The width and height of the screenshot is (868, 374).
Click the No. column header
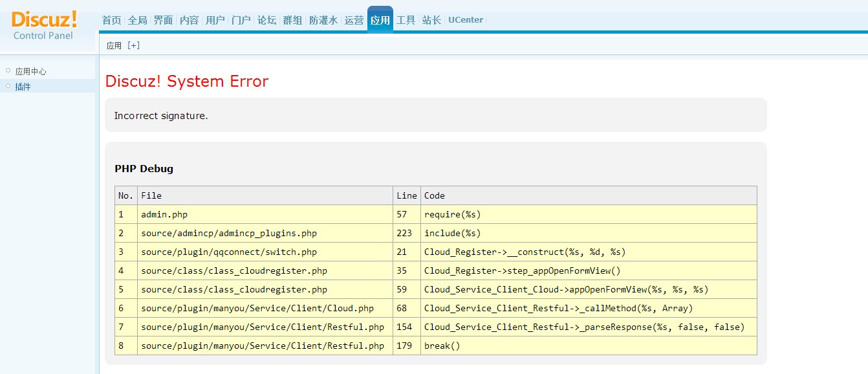126,195
